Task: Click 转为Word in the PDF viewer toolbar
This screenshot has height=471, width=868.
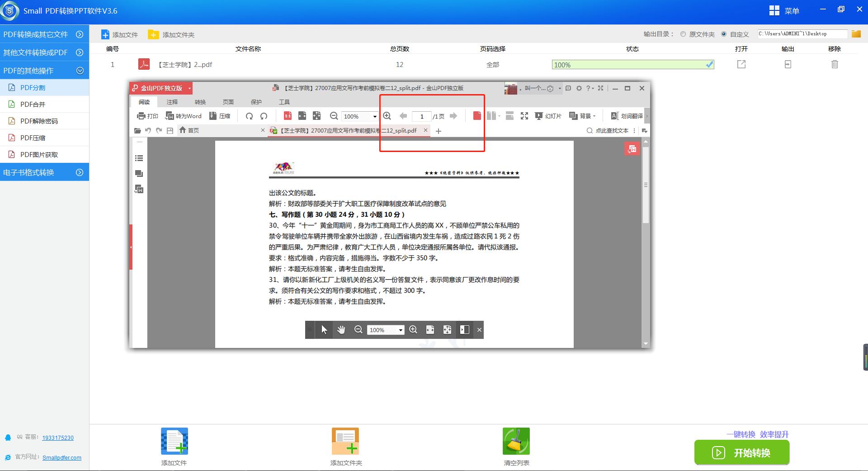Action: [184, 116]
